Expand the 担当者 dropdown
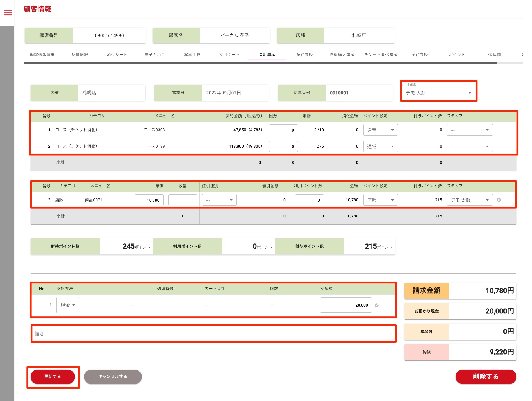The image size is (532, 401). (x=438, y=93)
